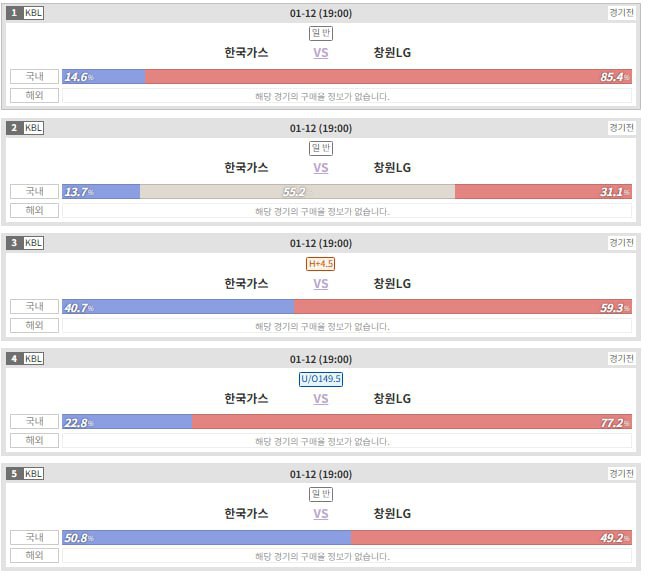Select the 국내 tab in match 4

pos(35,422)
